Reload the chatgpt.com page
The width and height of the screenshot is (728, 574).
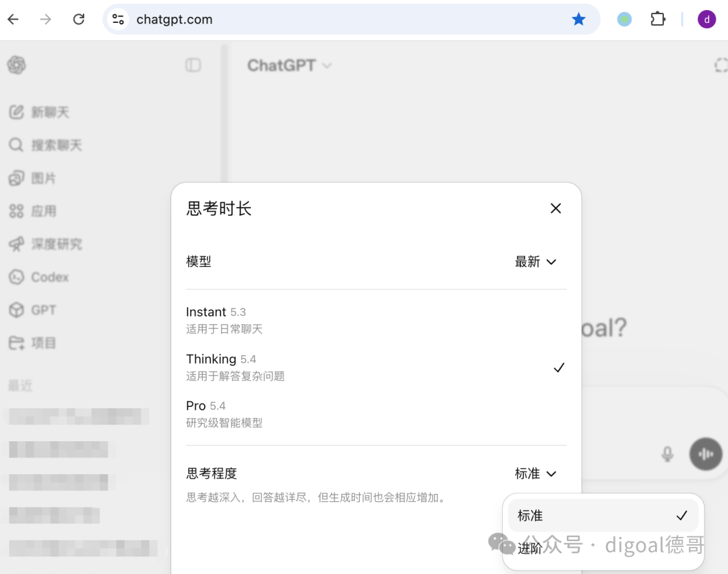79,20
